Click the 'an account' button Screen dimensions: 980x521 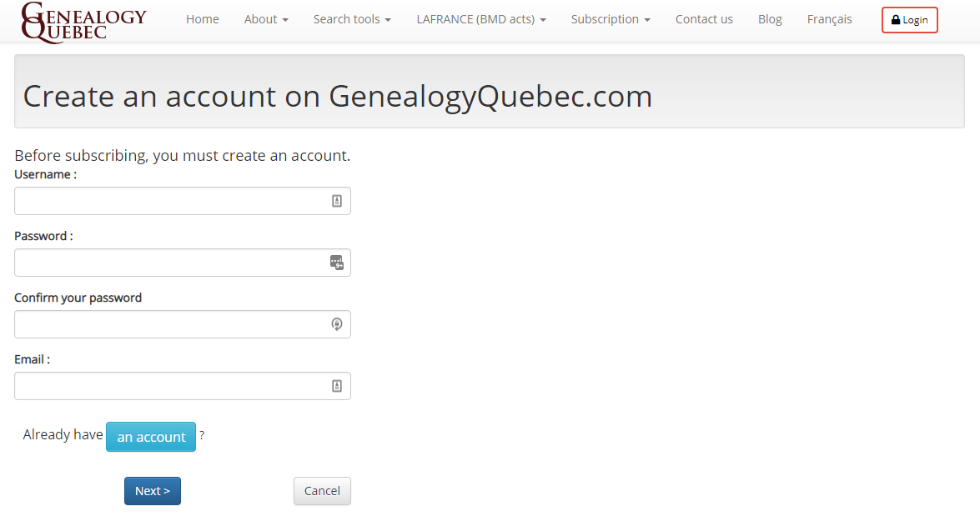(x=151, y=437)
